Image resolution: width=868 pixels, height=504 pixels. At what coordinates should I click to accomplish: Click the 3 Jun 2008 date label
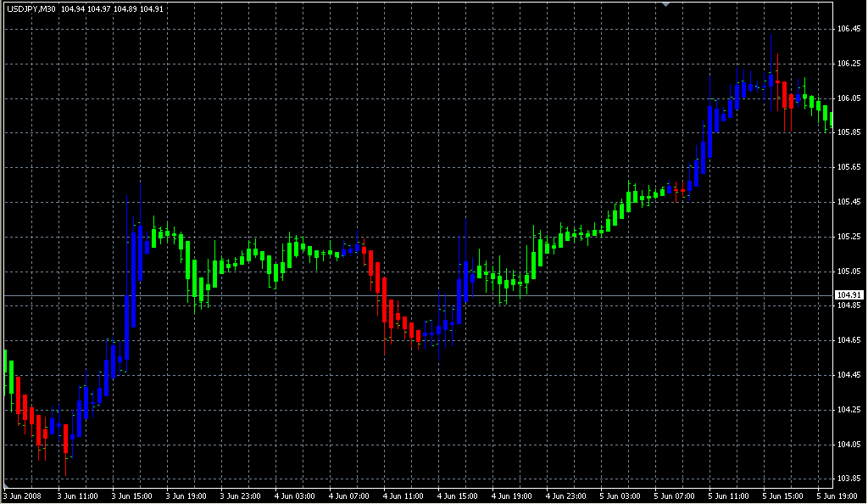pyautogui.click(x=22, y=496)
